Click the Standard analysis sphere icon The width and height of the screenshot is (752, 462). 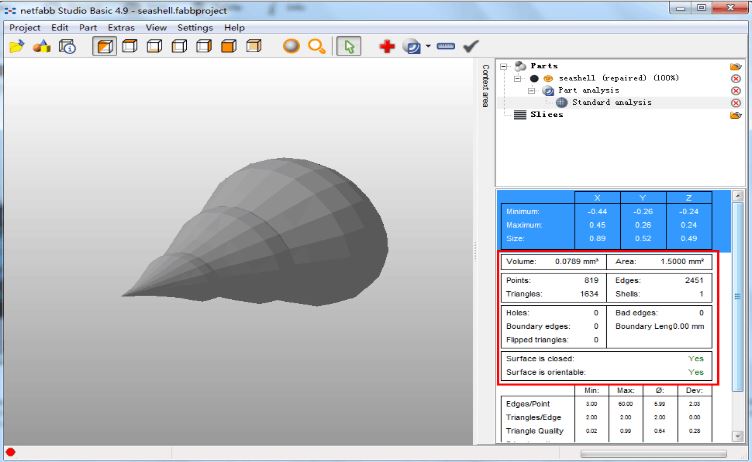(x=562, y=102)
